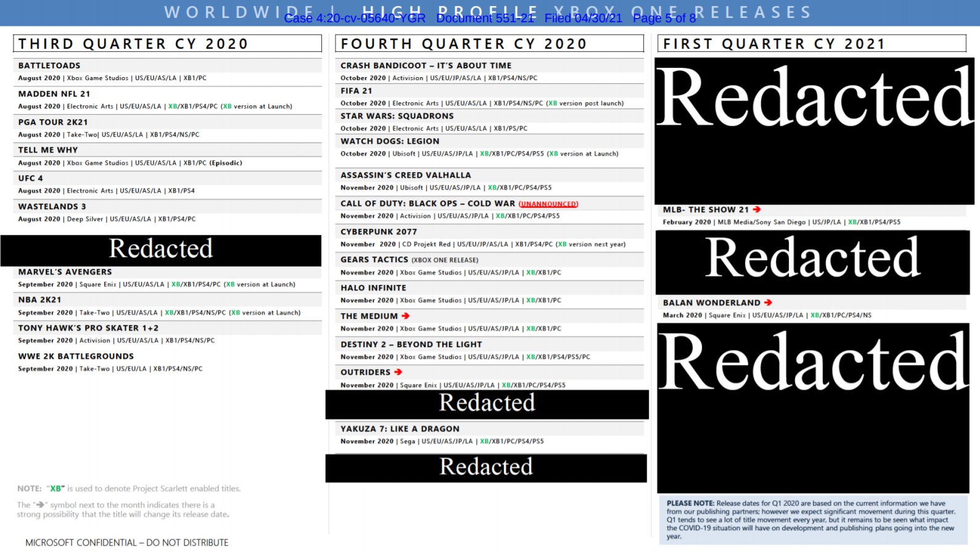The height and width of the screenshot is (553, 980).
Task: Click the Redacted block just above MLB The Show 21
Action: (814, 131)
